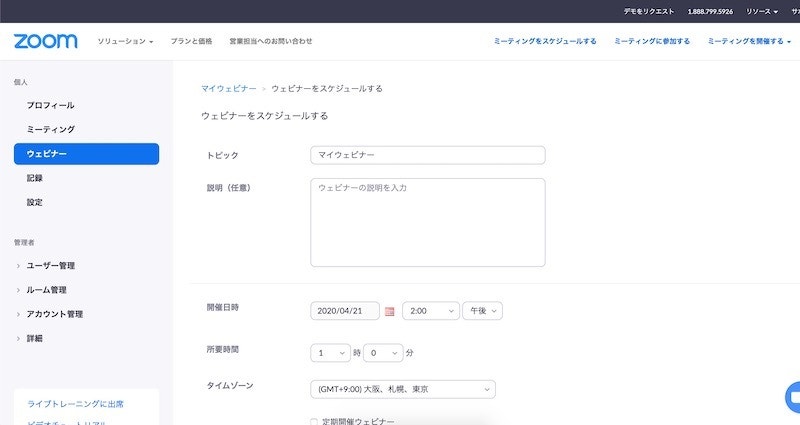Click the マイウェビナー breadcrumb link
This screenshot has width=800, height=425.
(228, 89)
